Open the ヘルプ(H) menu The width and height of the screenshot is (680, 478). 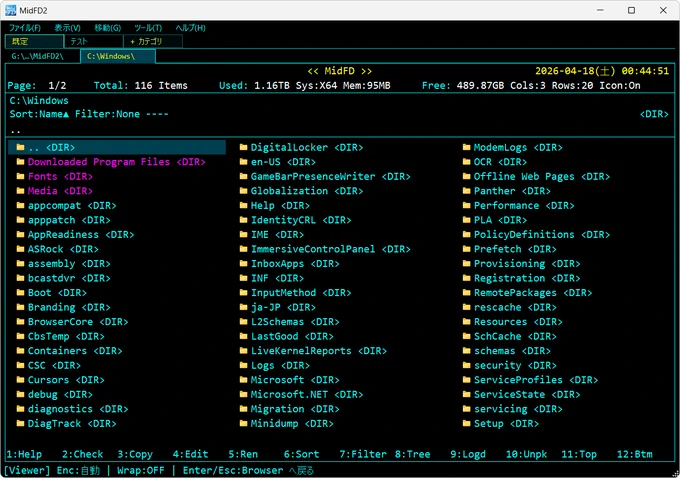point(190,28)
